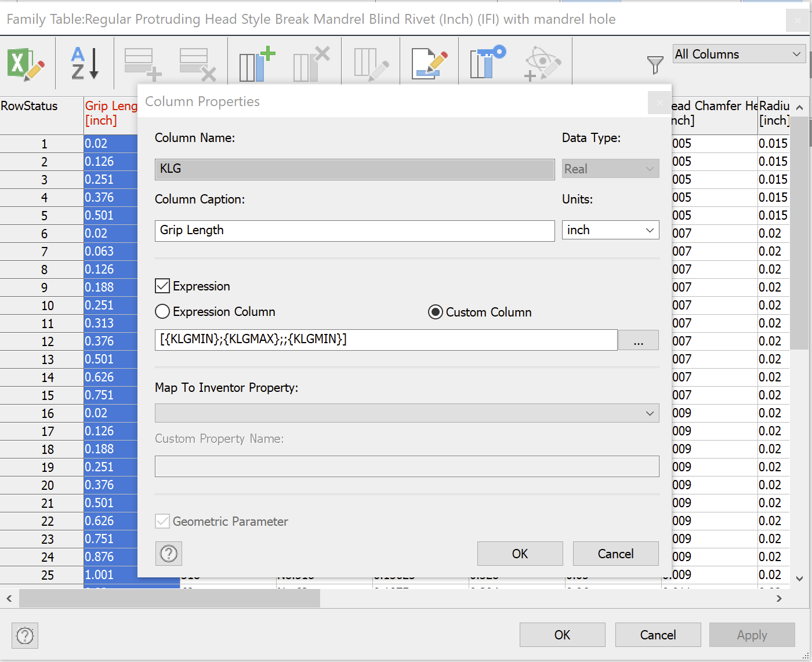Sort the table rows alphabetically
812x662 pixels.
click(x=84, y=63)
